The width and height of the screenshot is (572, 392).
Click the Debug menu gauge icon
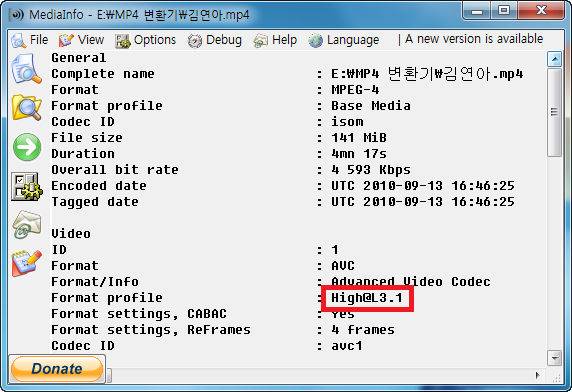click(x=195, y=41)
